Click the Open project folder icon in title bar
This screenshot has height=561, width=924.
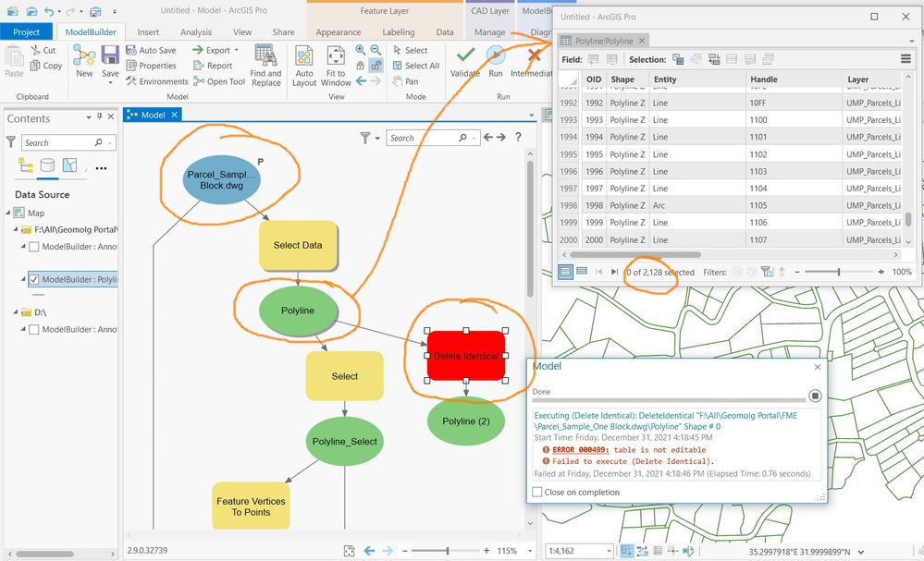tap(31, 11)
